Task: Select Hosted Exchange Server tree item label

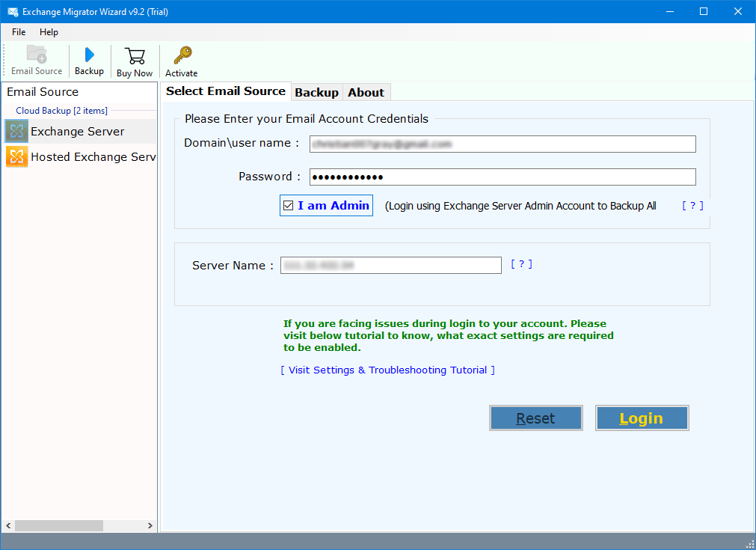Action: click(x=93, y=157)
